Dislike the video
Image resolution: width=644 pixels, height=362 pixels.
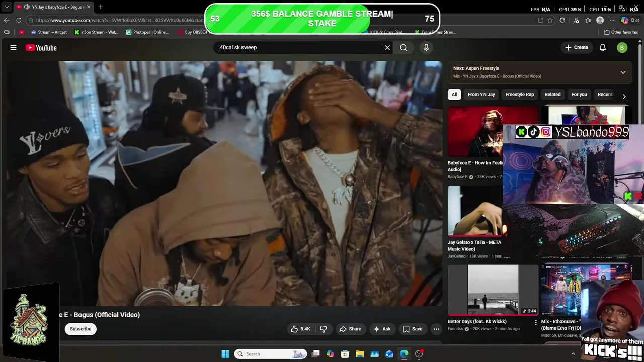[x=324, y=329]
